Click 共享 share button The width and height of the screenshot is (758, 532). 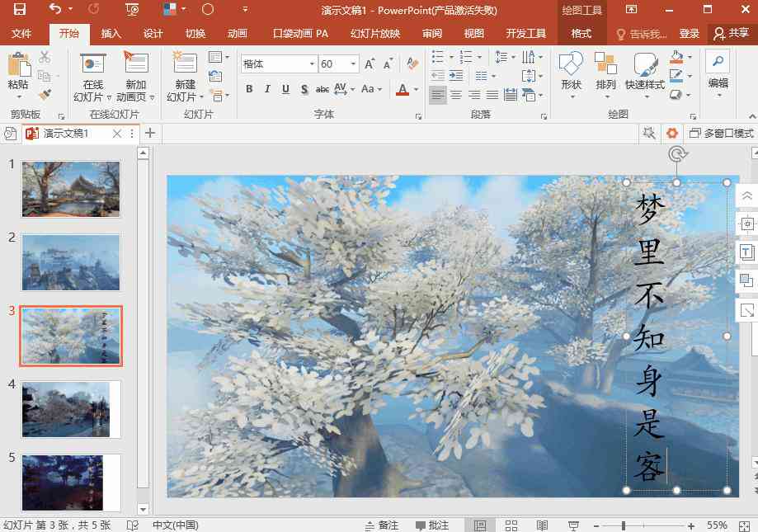[x=732, y=33]
